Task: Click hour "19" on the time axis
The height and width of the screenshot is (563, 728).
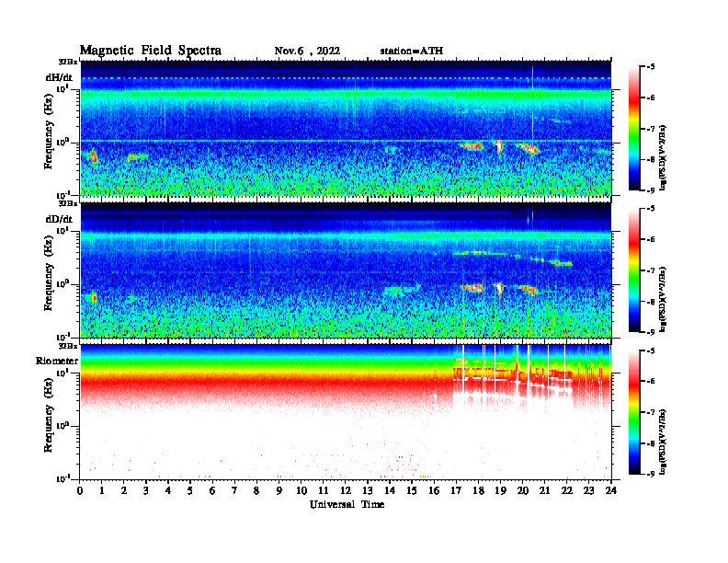Action: point(500,490)
